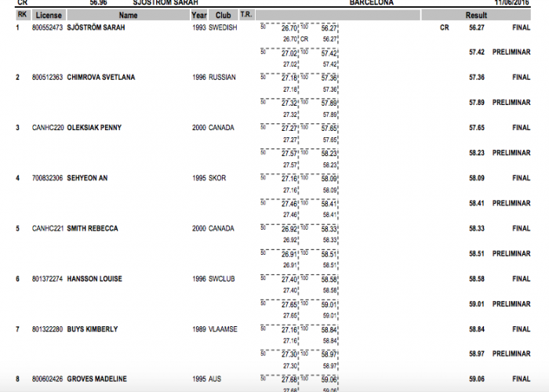This screenshot has height=392, width=549.
Task: Click year 2000 in Oleksiak's row
Action: click(x=199, y=127)
